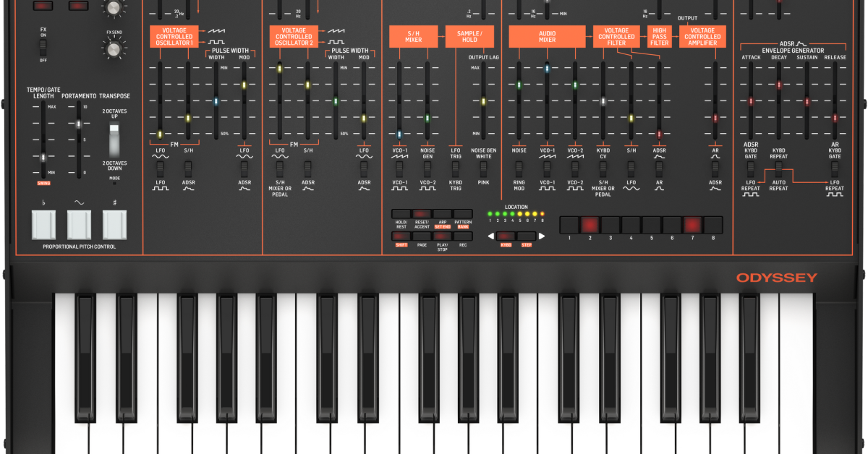Click the PATTERN bank button

click(x=463, y=214)
